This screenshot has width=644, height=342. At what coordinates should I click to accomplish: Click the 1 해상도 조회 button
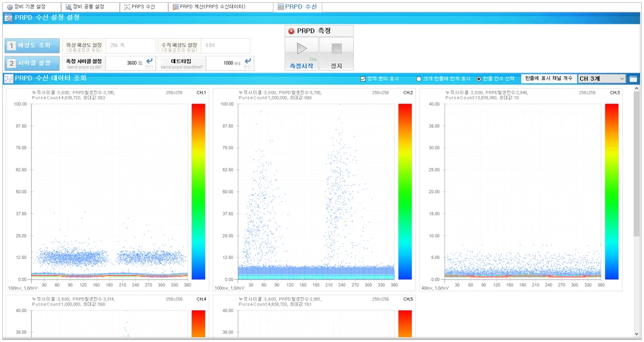pyautogui.click(x=32, y=45)
